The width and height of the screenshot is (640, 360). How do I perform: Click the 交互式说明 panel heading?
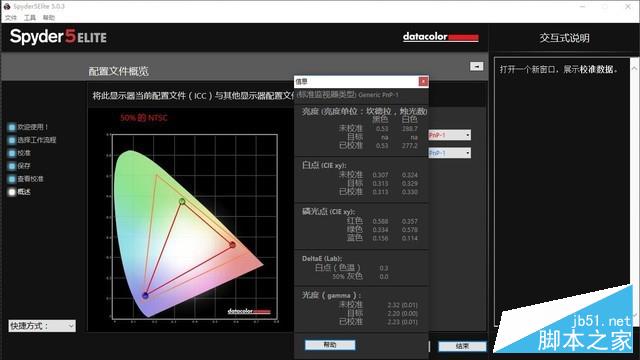564,38
